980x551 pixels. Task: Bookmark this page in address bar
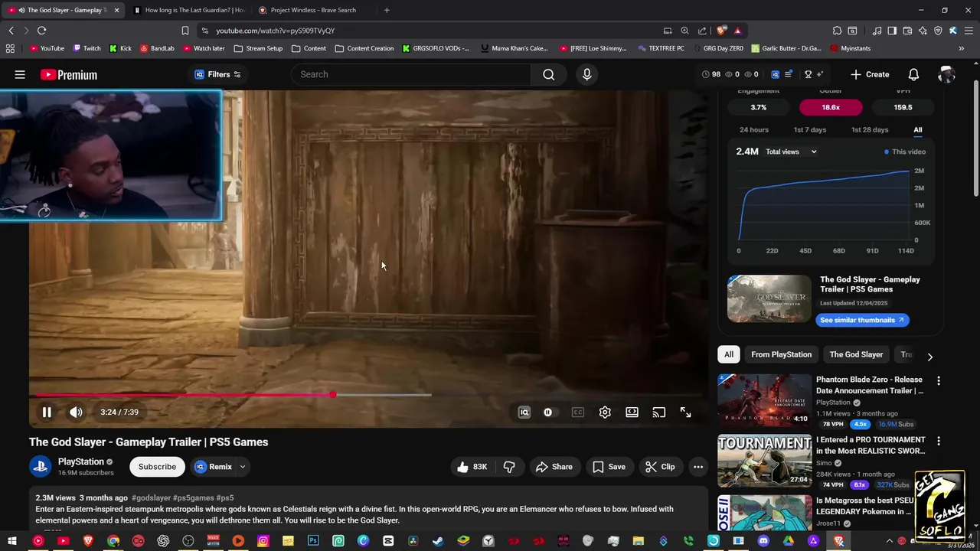(185, 31)
